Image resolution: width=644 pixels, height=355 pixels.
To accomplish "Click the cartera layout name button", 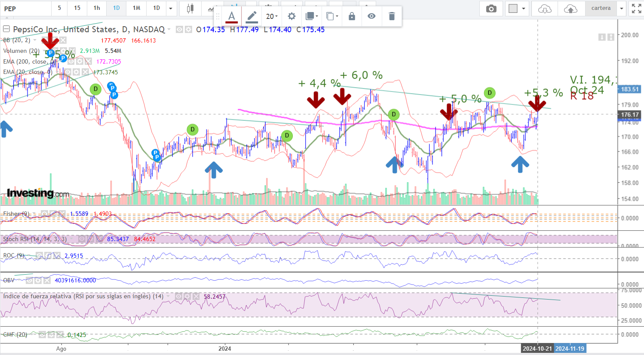I will [601, 9].
